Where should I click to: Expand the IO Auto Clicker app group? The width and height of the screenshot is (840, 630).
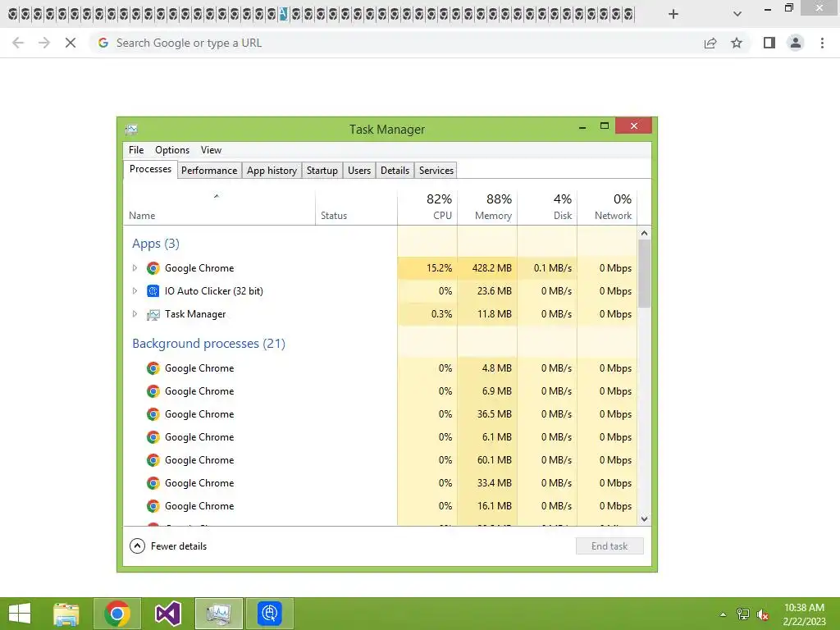[x=135, y=291]
